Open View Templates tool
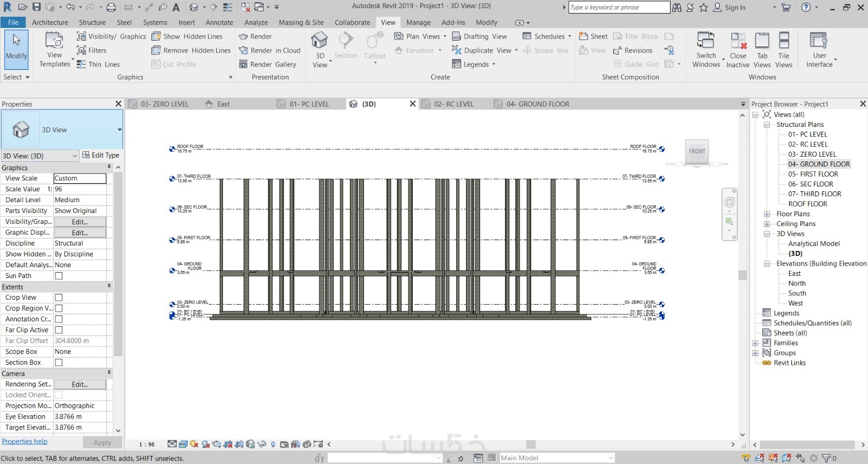Image resolution: width=868 pixels, height=464 pixels. click(x=55, y=49)
